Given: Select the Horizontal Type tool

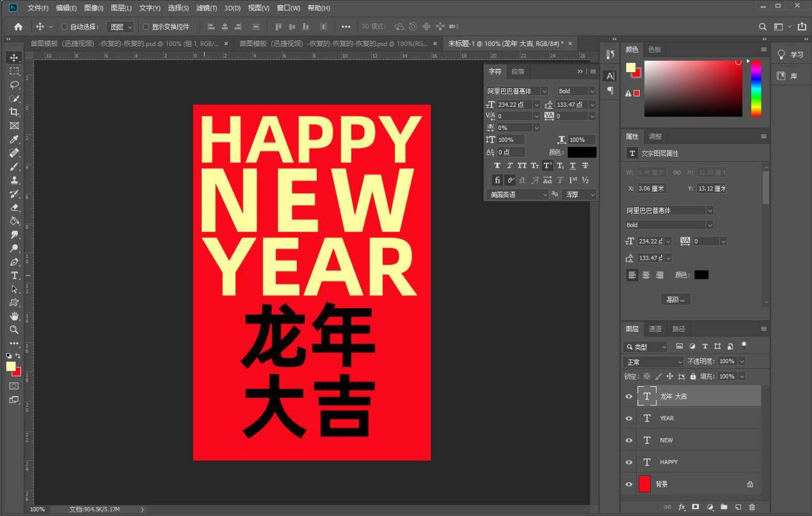Looking at the screenshot, I should (x=14, y=276).
